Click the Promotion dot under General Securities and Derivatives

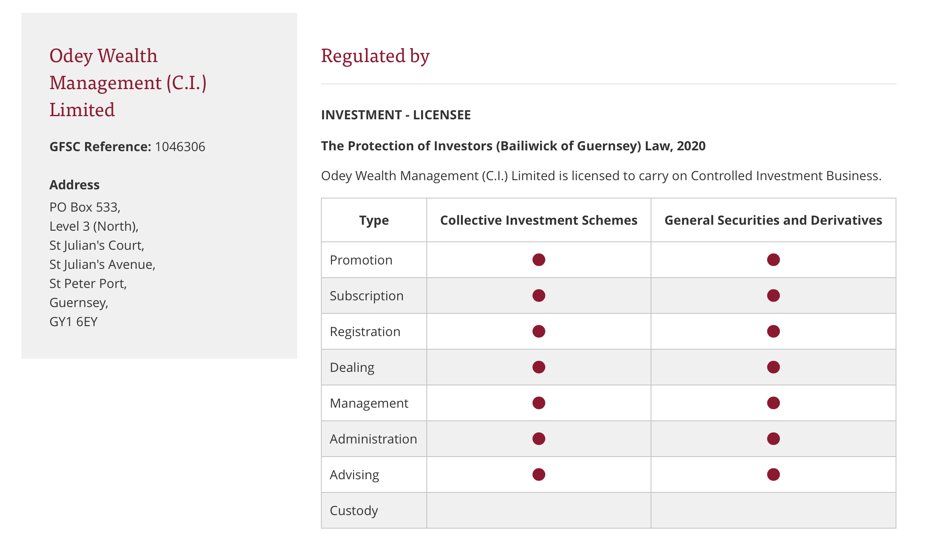(x=773, y=260)
